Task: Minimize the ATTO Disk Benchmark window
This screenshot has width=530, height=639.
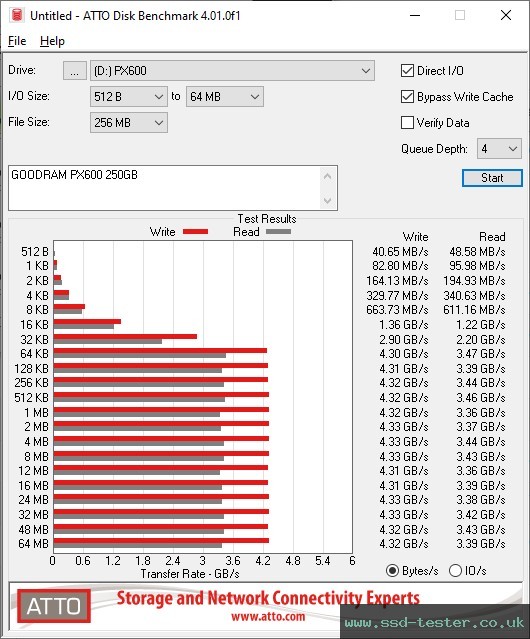Action: 415,15
